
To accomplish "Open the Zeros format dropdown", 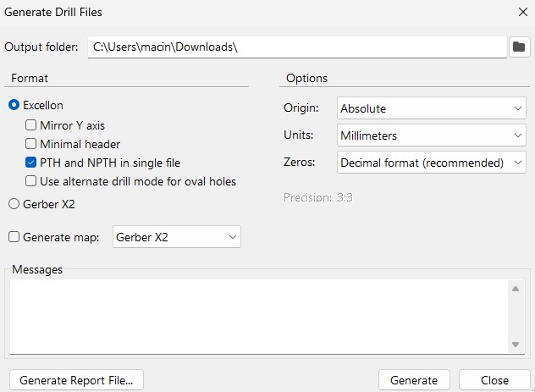I will pos(431,163).
